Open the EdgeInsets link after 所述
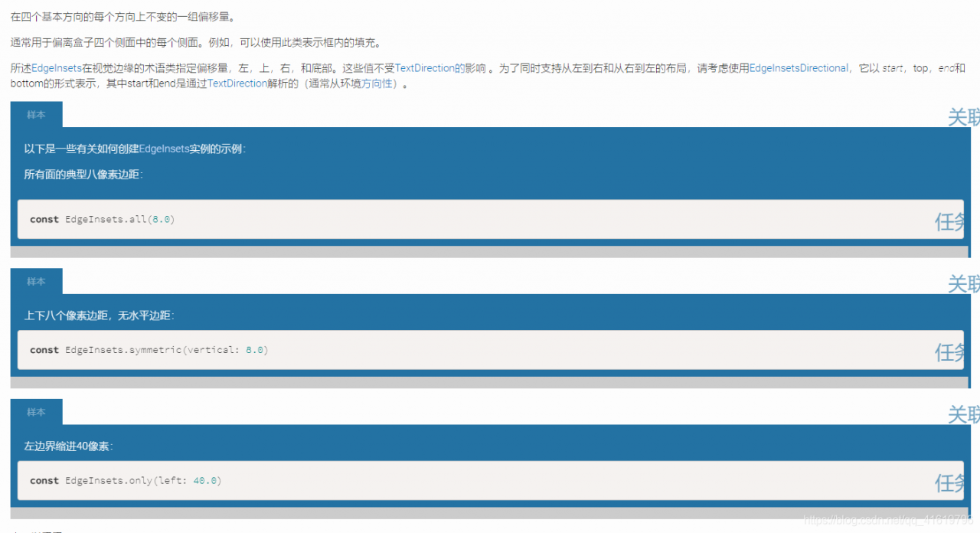980x533 pixels. click(x=56, y=68)
